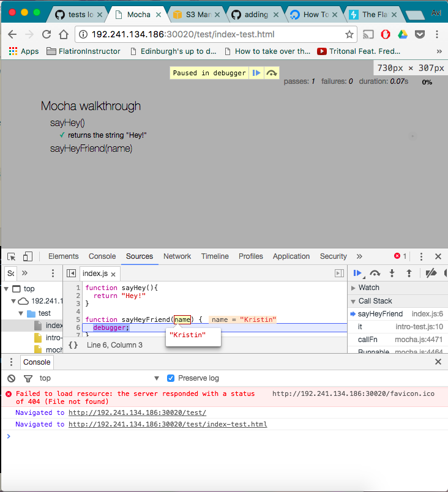The width and height of the screenshot is (448, 492).
Task: Resume script execution in Sources toolbar
Action: (357, 274)
